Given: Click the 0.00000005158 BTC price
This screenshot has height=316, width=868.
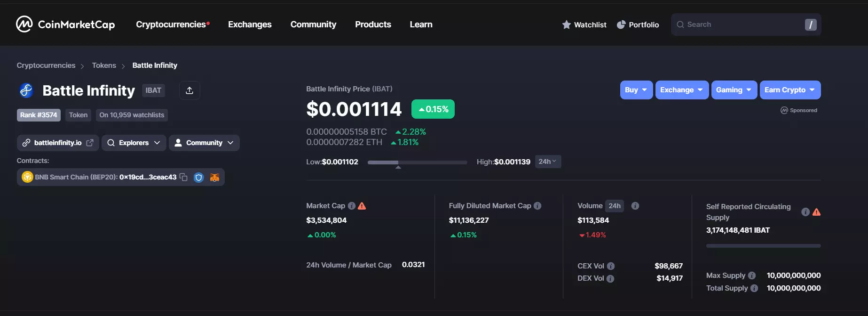Looking at the screenshot, I should point(347,132).
